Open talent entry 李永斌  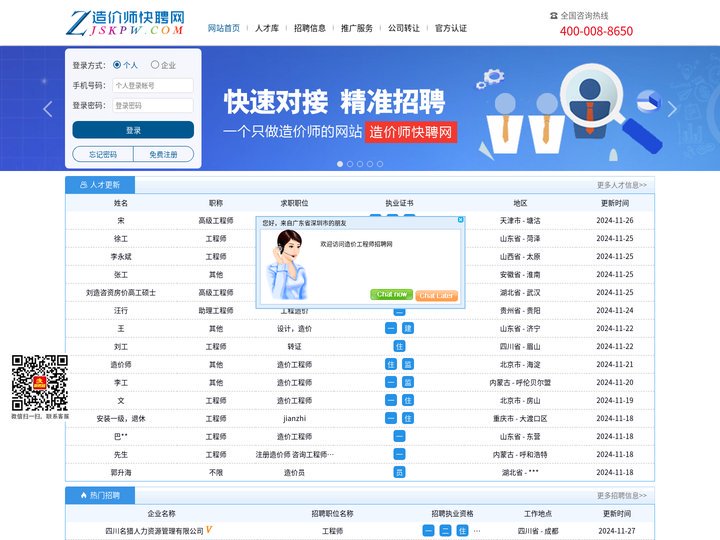(121, 256)
